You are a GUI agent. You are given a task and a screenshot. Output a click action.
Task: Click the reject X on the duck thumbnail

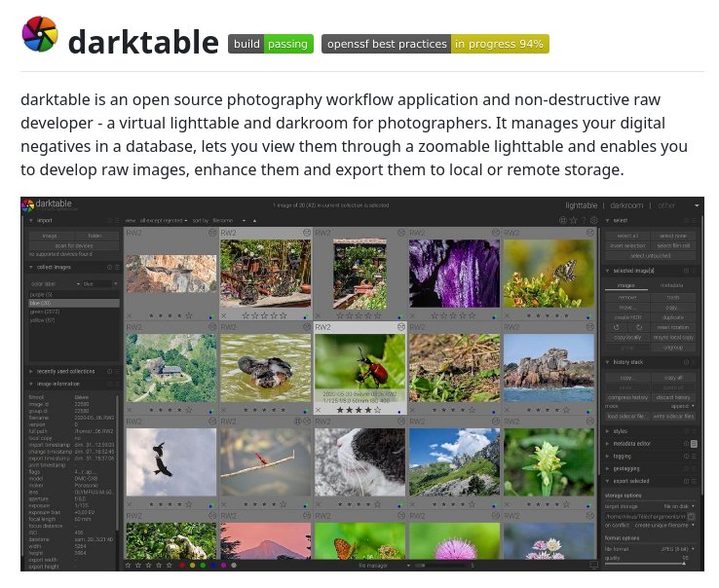(225, 410)
